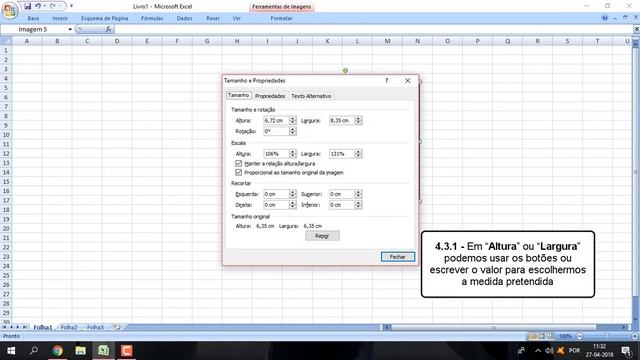Close the Tamanho e Propriedades dialog with X
This screenshot has width=640, height=360.
407,80
